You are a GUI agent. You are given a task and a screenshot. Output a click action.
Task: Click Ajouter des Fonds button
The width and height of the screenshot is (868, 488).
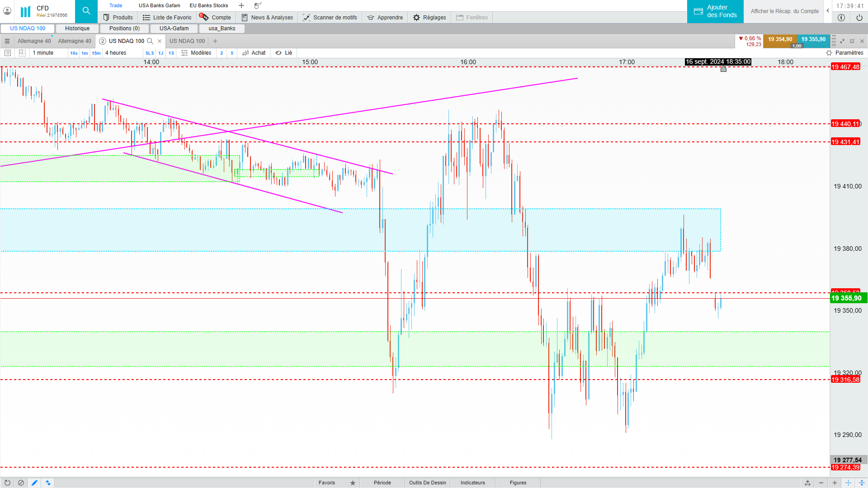point(715,11)
